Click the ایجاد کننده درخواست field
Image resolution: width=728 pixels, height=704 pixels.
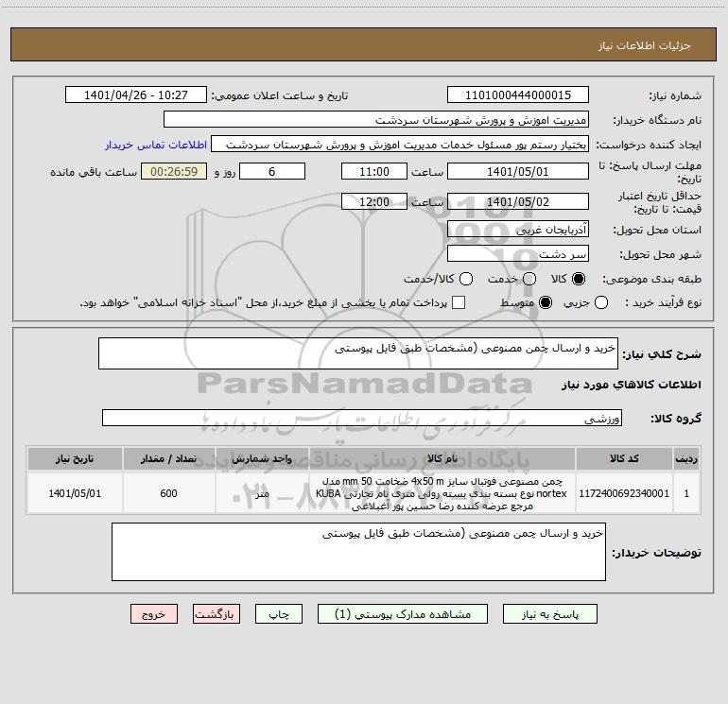coord(400,144)
